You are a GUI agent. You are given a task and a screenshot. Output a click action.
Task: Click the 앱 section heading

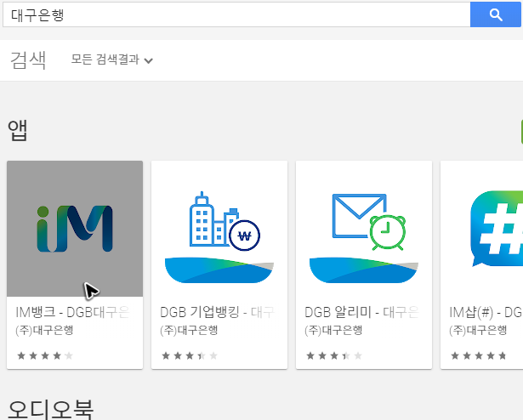17,130
